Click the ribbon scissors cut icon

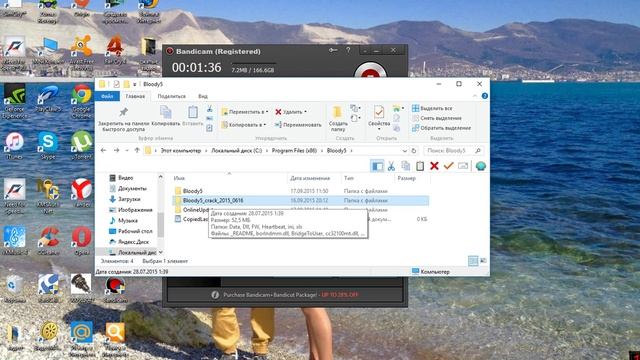[209, 109]
